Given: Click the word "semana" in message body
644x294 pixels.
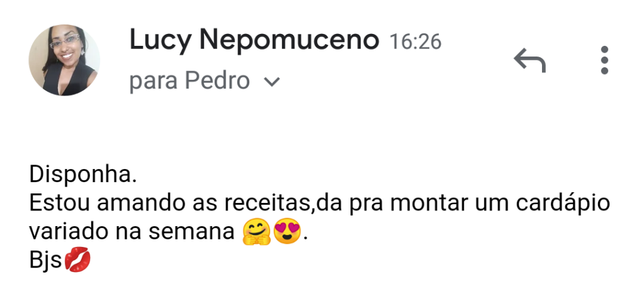Looking at the screenshot, I should coord(191,233).
